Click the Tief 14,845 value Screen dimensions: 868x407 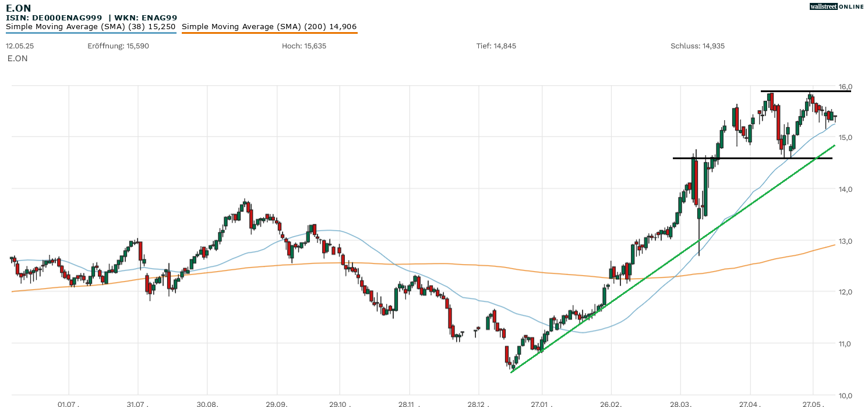[496, 45]
